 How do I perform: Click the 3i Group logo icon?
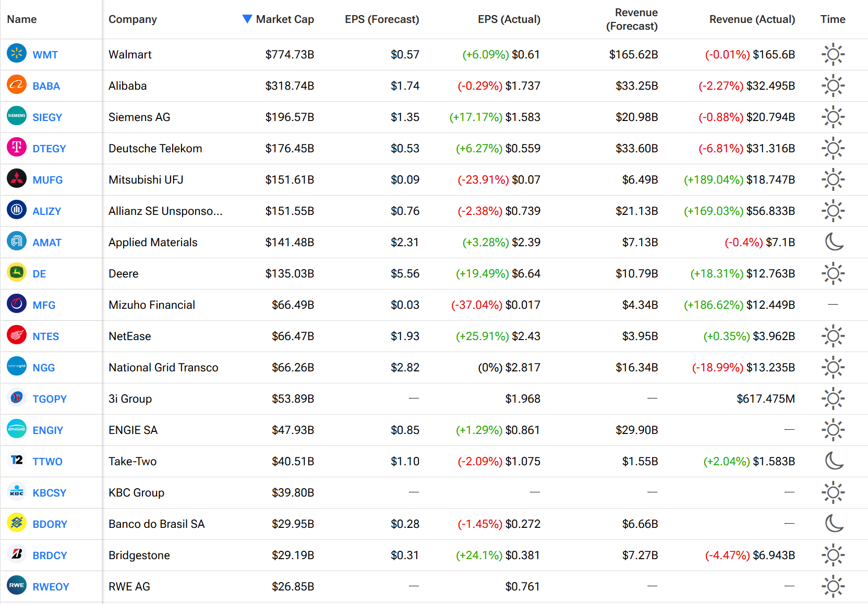pos(17,397)
